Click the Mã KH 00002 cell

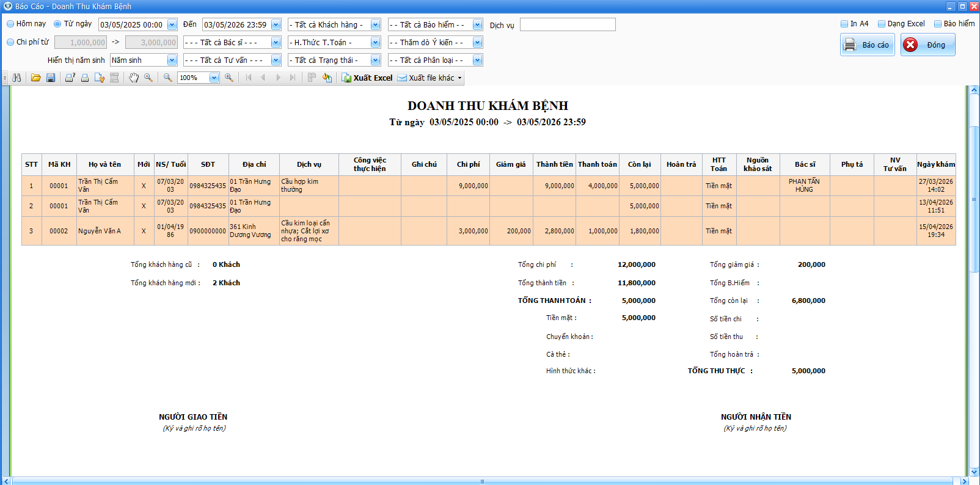tap(59, 231)
